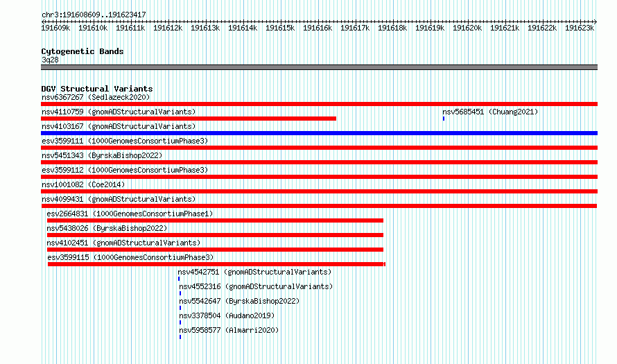The width and height of the screenshot is (617, 364).
Task: Select the red bar under esv3599115
Action: point(216,264)
